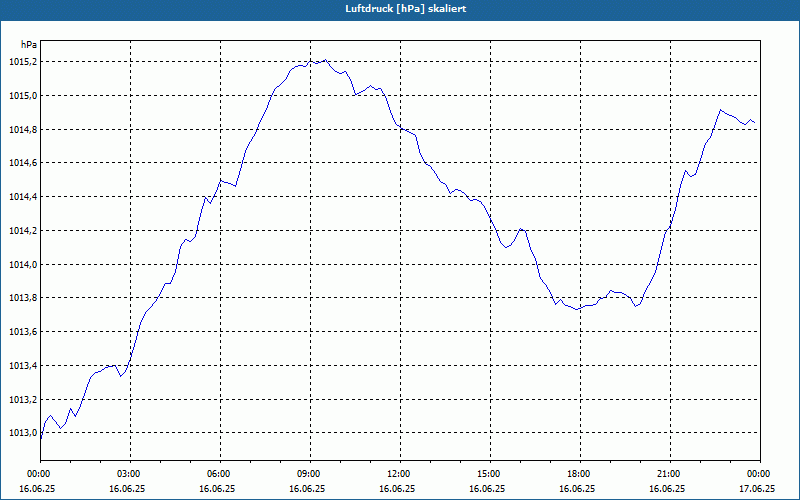Click the 1014,0 y-axis label
The width and height of the screenshot is (800, 500).
pyautogui.click(x=23, y=264)
